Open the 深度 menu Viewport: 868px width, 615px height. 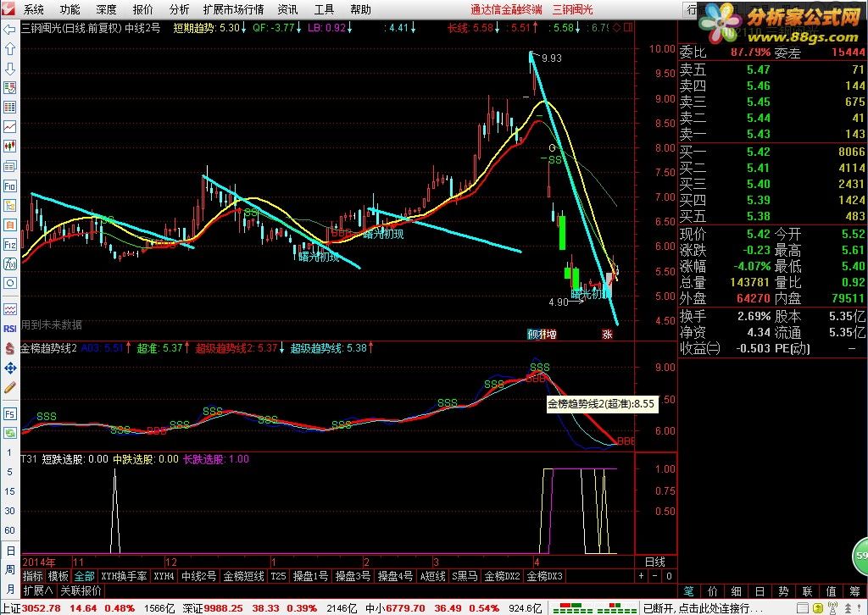[106, 9]
